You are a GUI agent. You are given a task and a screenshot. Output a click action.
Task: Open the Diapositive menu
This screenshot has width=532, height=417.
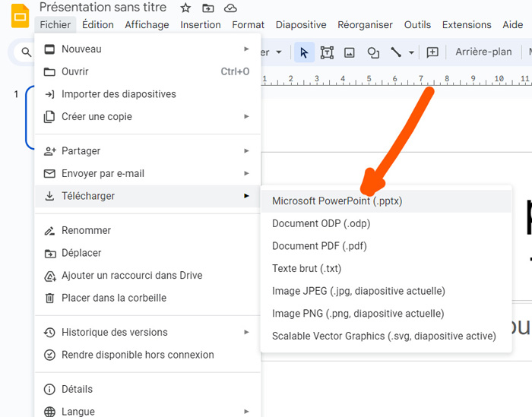pyautogui.click(x=301, y=25)
